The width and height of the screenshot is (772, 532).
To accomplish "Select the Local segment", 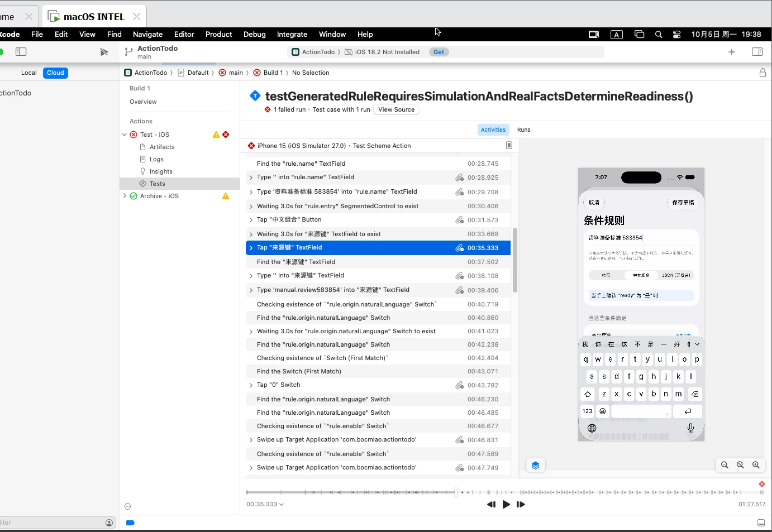I will [29, 73].
